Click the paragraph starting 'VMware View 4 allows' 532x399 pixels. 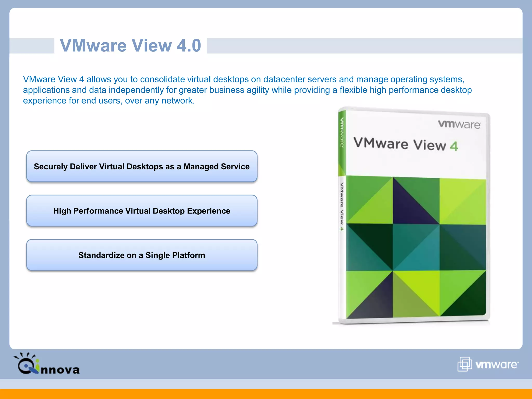tap(247, 90)
